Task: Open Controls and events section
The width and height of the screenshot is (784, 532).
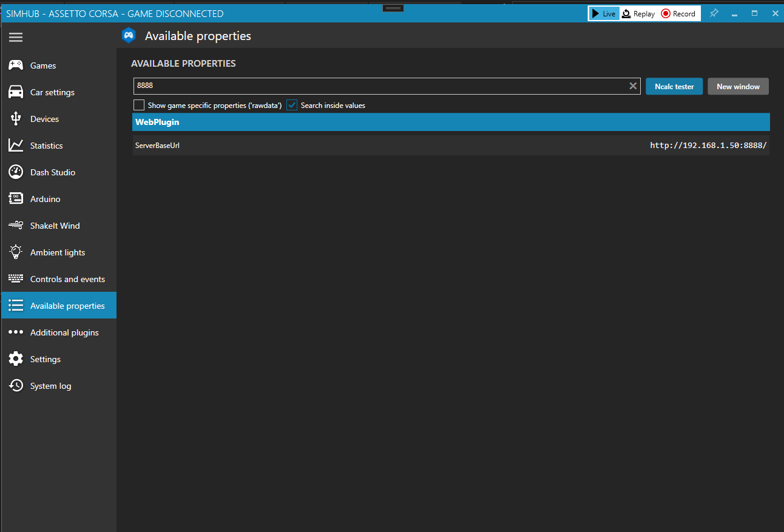Action: coord(67,279)
